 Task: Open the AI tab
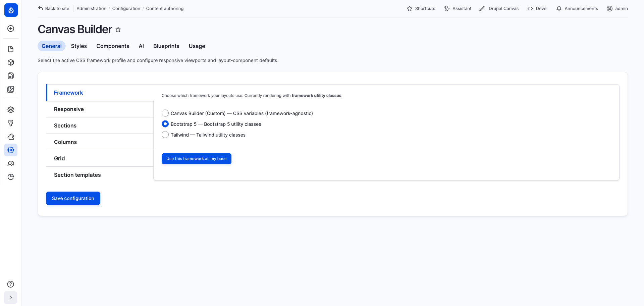click(141, 46)
